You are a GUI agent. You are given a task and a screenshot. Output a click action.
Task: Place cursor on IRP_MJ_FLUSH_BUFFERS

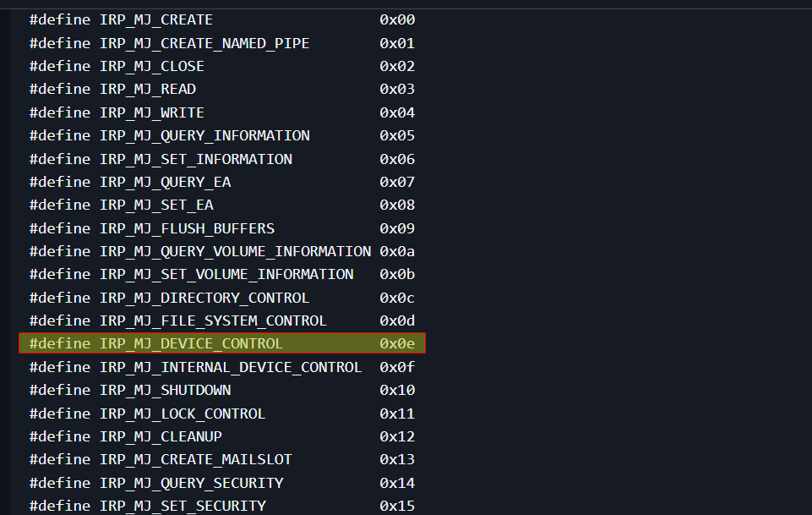coord(187,228)
